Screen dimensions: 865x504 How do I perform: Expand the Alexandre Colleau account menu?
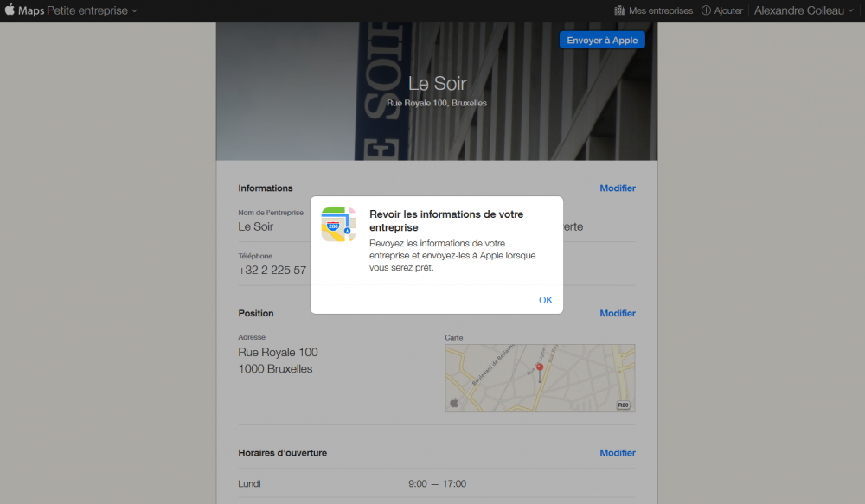click(804, 10)
